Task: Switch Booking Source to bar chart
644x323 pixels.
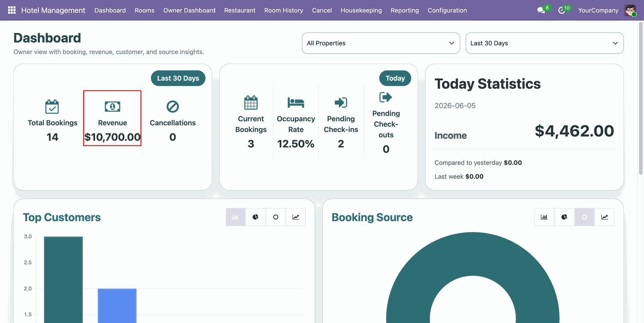Action: coord(544,217)
